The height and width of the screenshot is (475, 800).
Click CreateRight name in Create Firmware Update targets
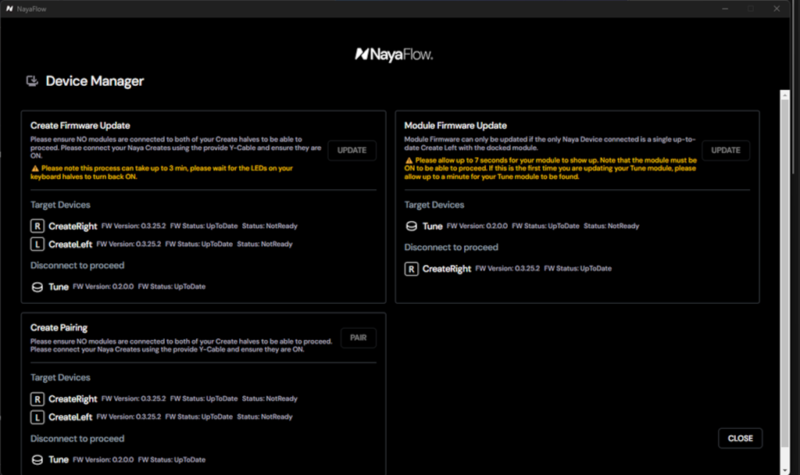tap(73, 226)
